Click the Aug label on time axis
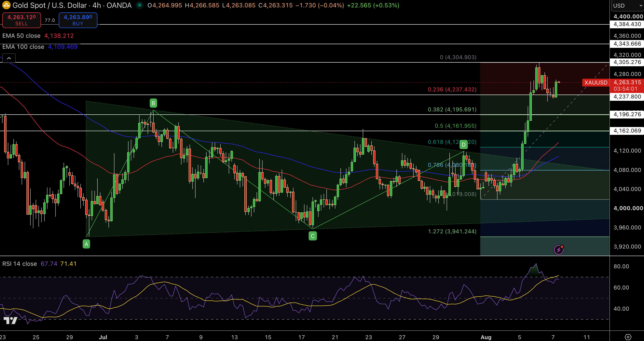Screen dimensions: 644x341 coord(486,337)
